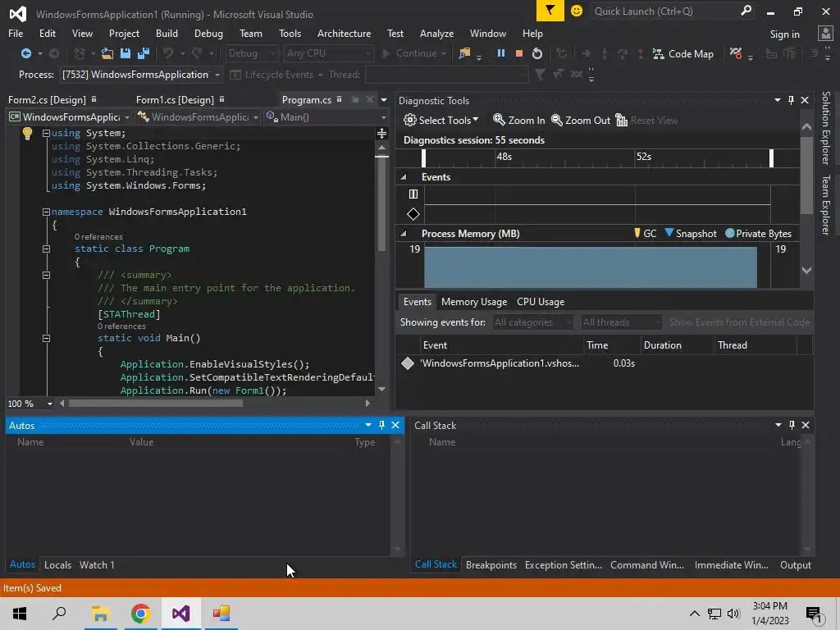Switch to the Immediate Window tab

click(x=731, y=564)
